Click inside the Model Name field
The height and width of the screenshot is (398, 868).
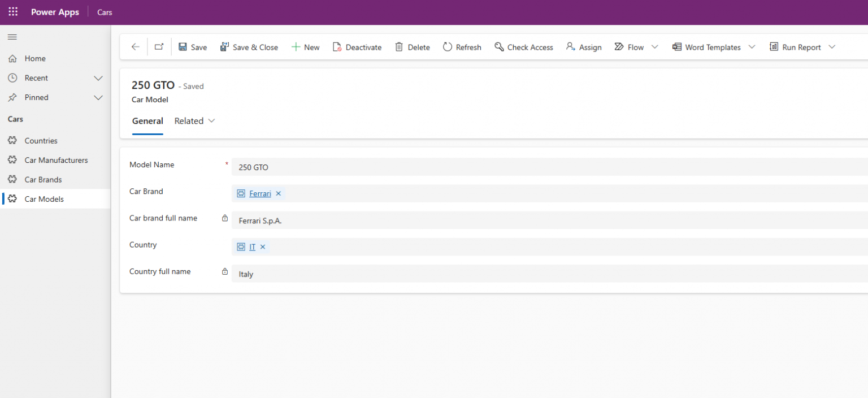click(x=396, y=167)
